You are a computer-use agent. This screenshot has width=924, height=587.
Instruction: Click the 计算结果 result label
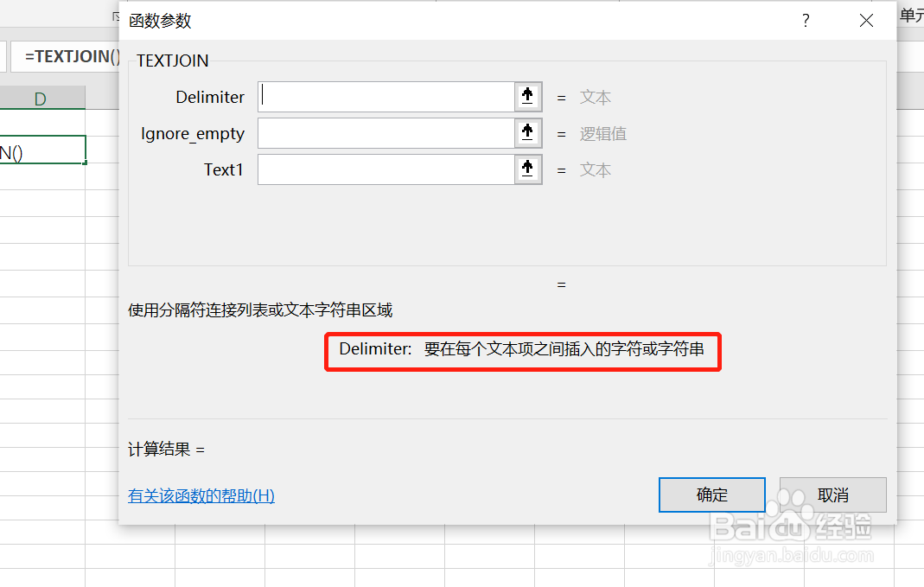pos(164,449)
